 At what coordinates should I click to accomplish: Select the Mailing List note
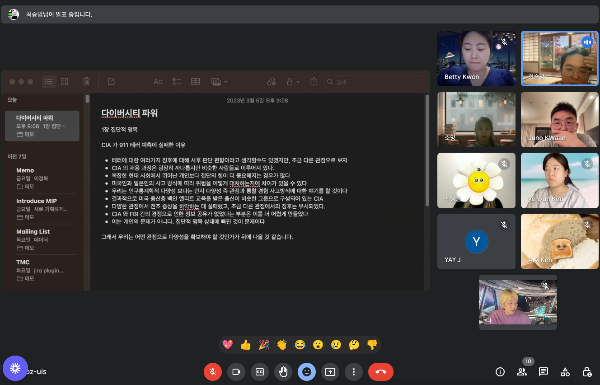tap(42, 239)
